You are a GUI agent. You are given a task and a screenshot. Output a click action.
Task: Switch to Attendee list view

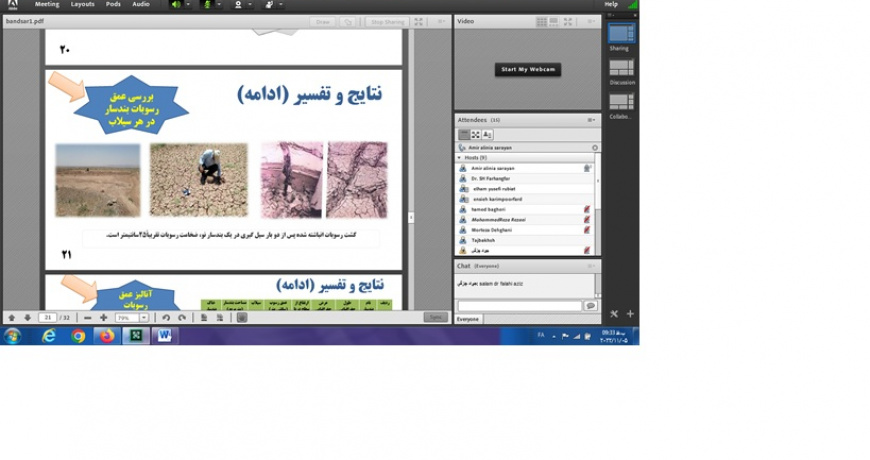tap(464, 134)
